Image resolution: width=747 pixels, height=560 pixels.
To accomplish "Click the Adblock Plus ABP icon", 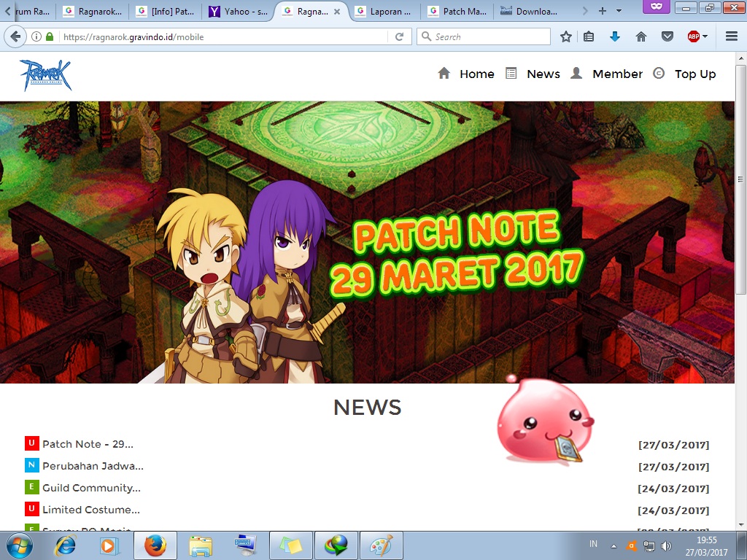I will (x=694, y=36).
